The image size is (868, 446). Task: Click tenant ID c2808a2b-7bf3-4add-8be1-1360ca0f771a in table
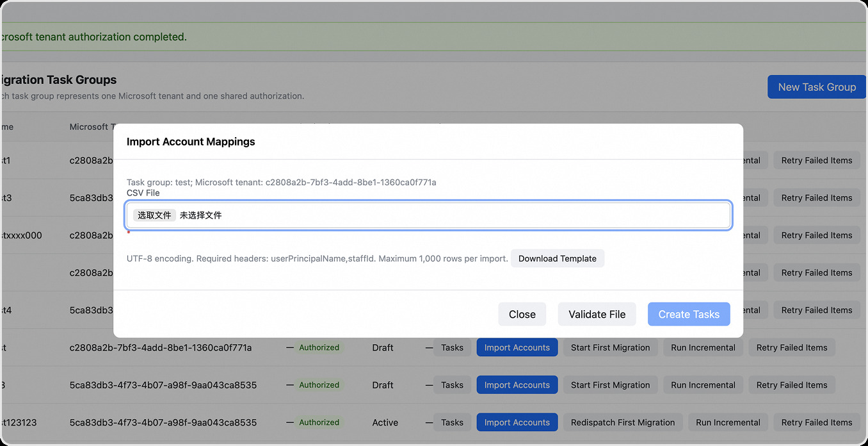(x=161, y=347)
